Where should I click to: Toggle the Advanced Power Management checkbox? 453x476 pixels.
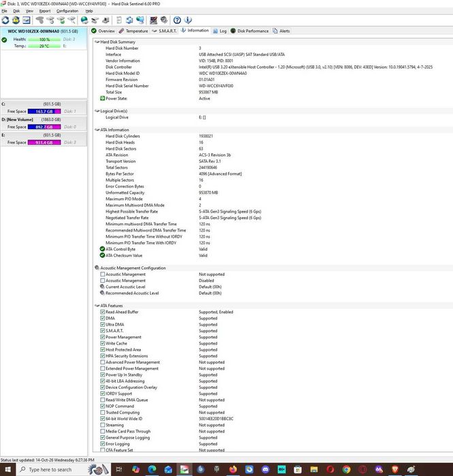[103, 362]
